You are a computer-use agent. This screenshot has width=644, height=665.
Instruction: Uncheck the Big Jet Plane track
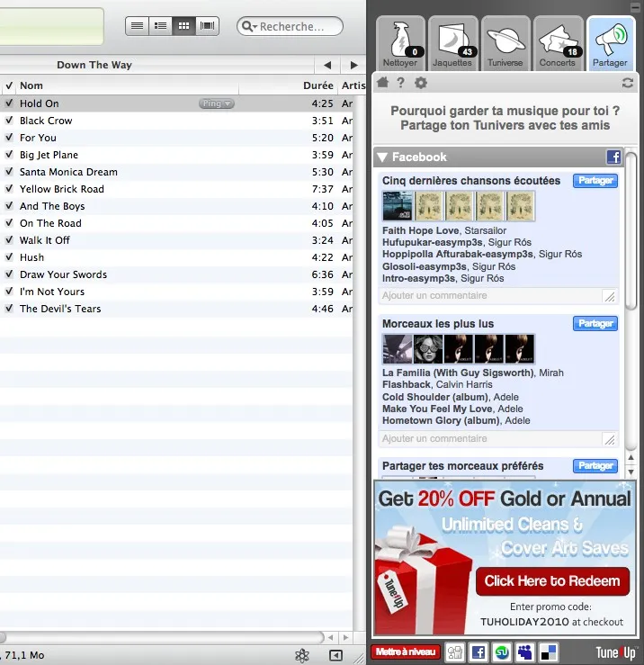click(x=9, y=155)
